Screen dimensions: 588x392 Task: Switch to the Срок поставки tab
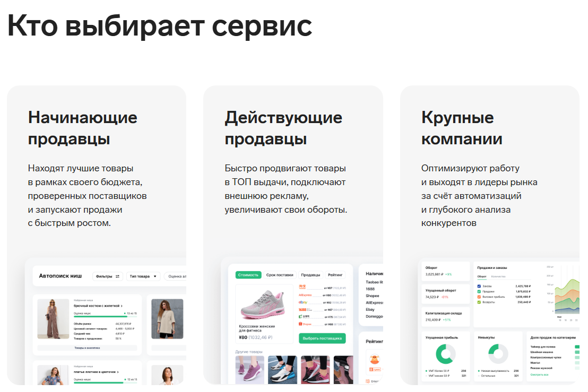[280, 275]
